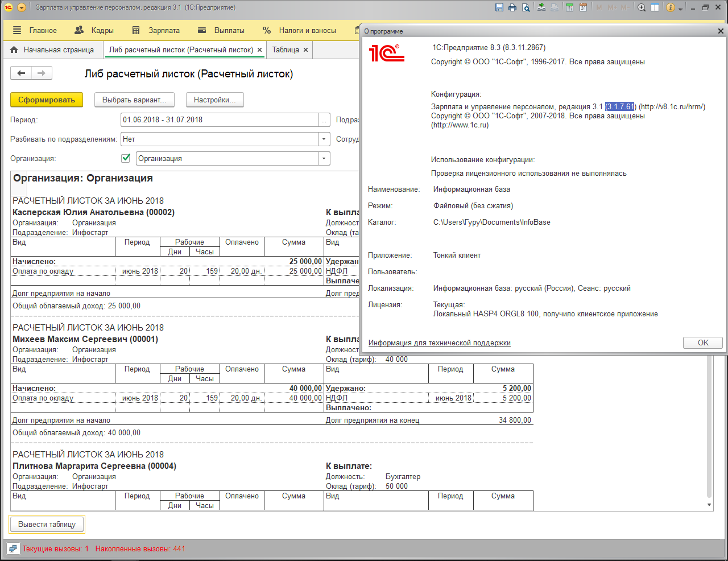Open the Зарплата section

point(156,30)
